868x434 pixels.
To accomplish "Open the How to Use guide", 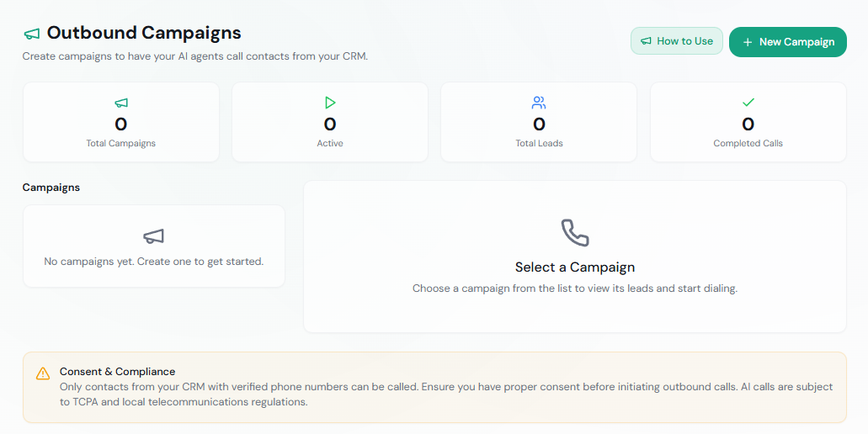I will tap(676, 41).
